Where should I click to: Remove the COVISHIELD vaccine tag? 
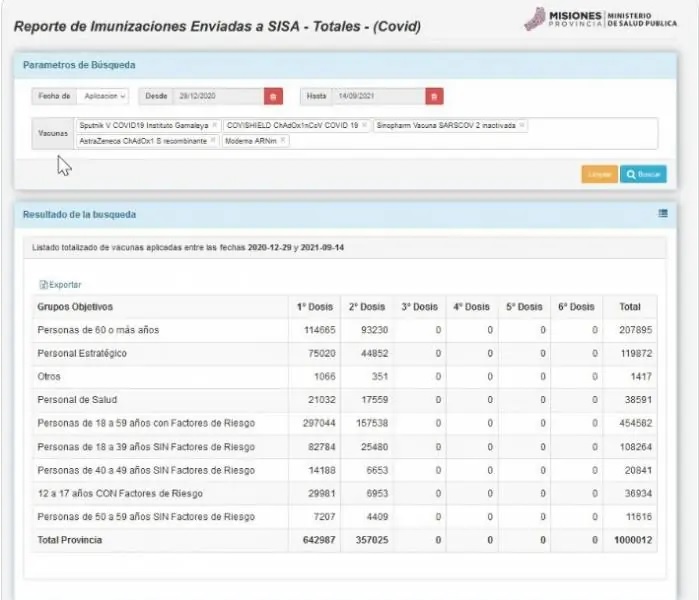[x=364, y=125]
